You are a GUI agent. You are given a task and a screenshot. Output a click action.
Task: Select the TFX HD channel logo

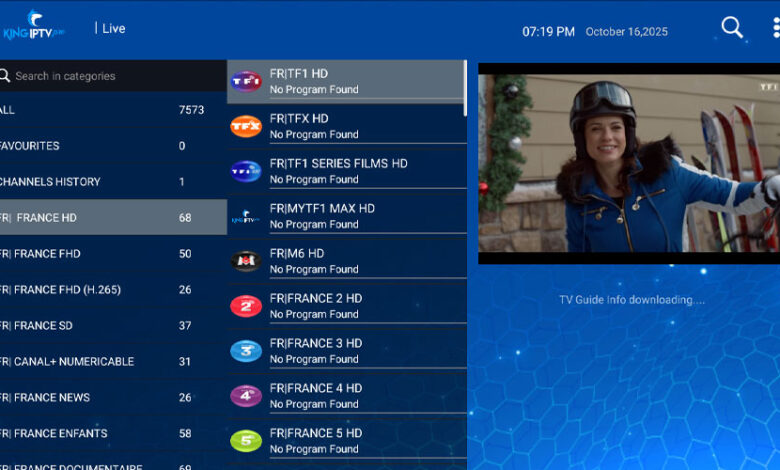(x=246, y=126)
